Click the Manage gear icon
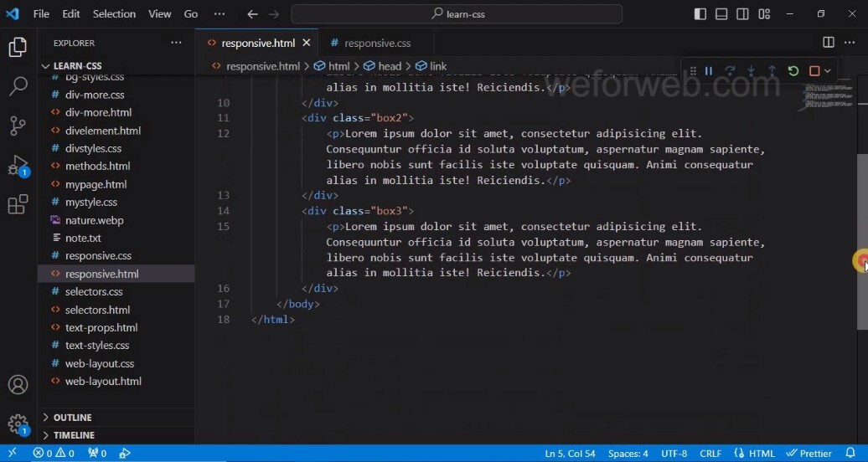The width and height of the screenshot is (868, 462). (18, 424)
